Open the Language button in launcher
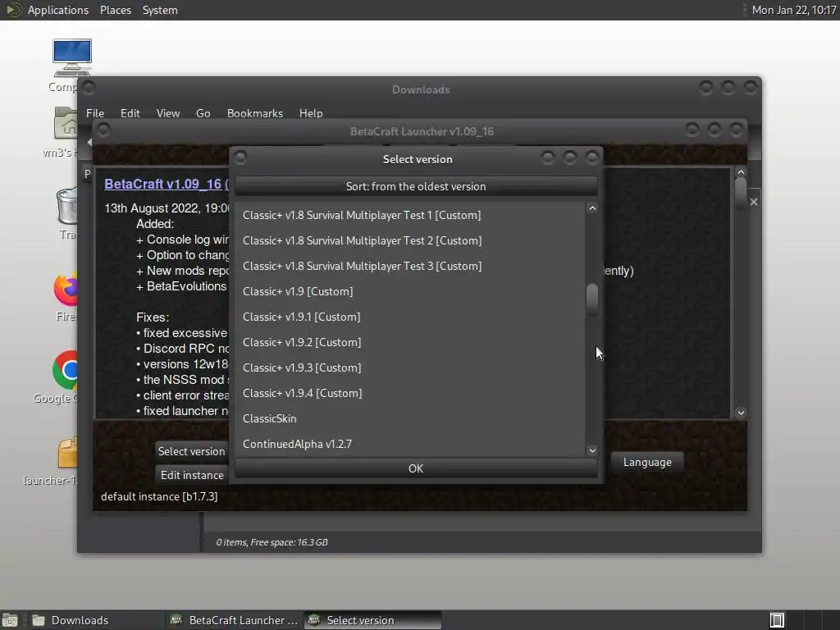Image resolution: width=840 pixels, height=630 pixels. click(x=647, y=463)
